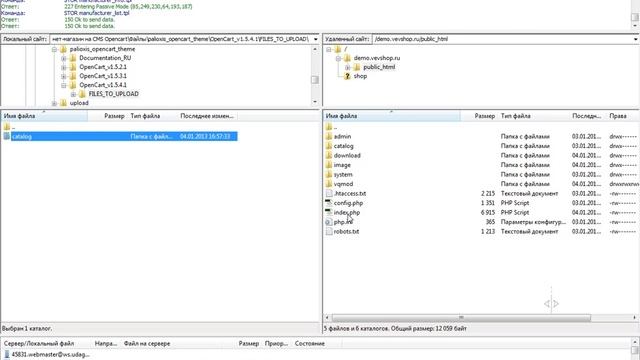
Task: Select the 'shop' entry in remote tree
Action: click(360, 76)
